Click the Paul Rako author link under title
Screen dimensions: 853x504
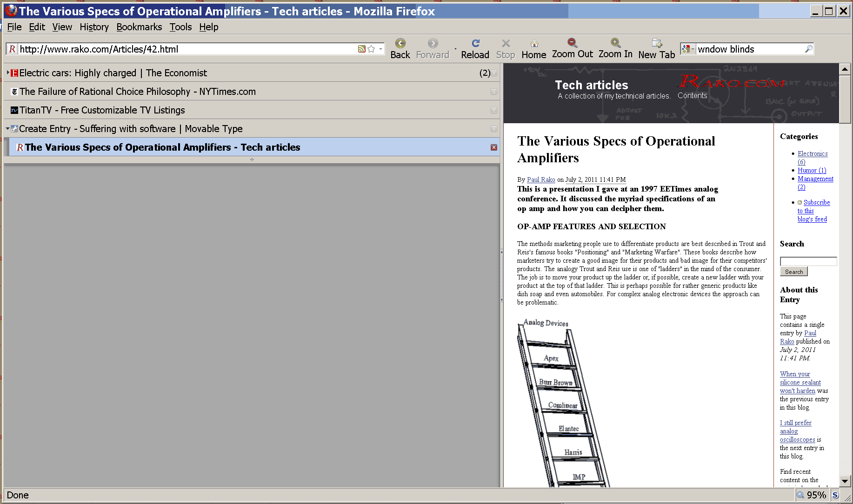(x=541, y=179)
